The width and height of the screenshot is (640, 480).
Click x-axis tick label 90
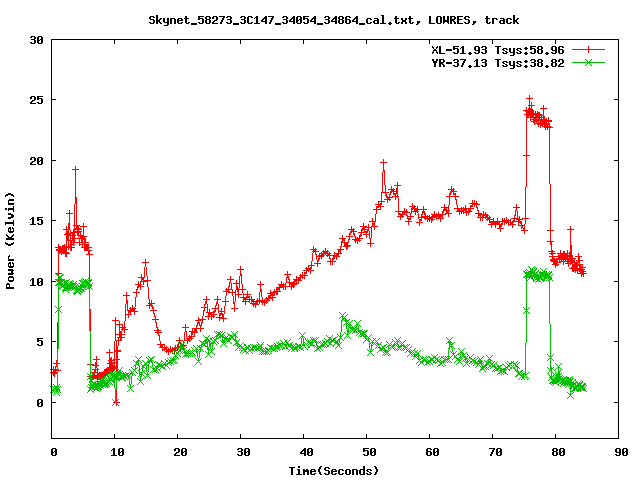(621, 452)
